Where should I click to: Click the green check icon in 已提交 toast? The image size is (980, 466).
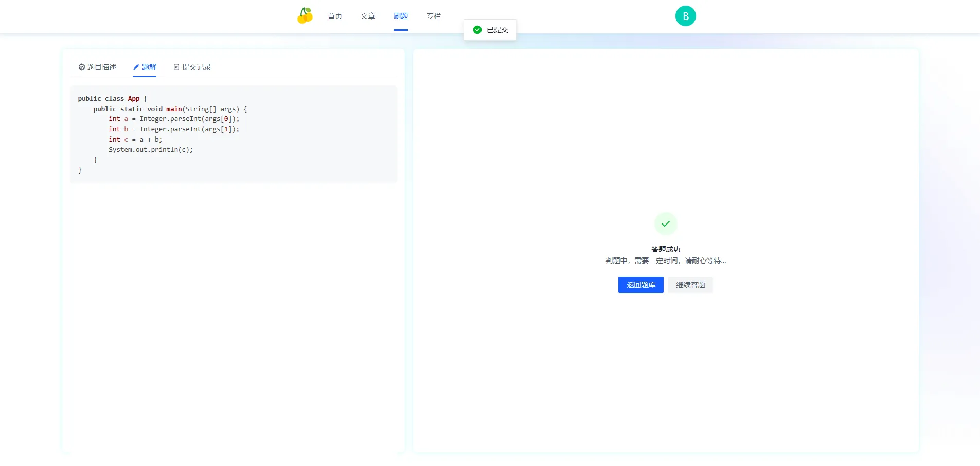tap(477, 30)
